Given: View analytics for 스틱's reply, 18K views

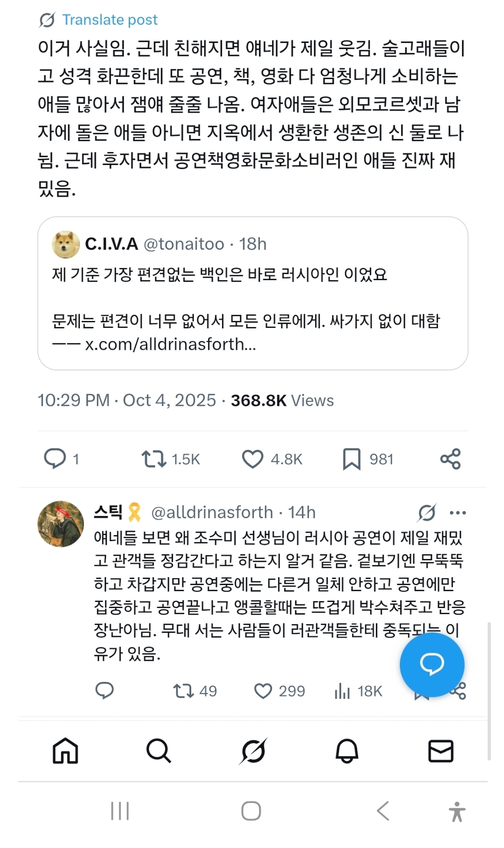Looking at the screenshot, I should pyautogui.click(x=342, y=691).
